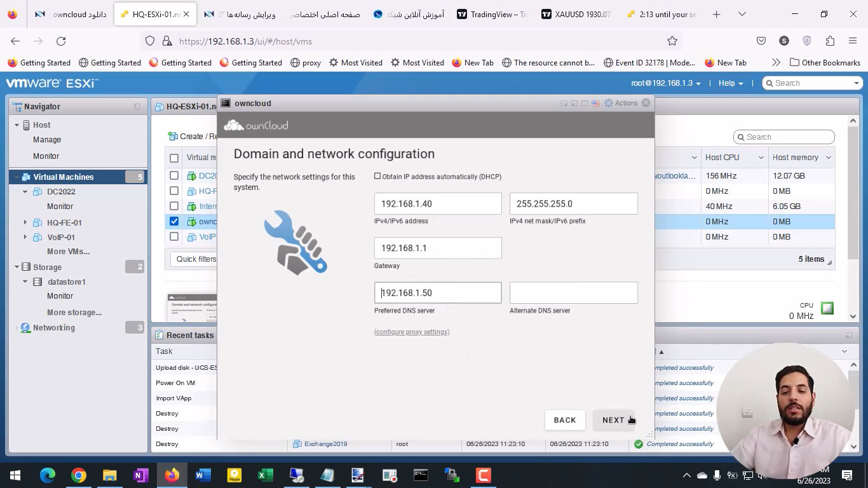Collapse the Host tree node

[x=17, y=125]
